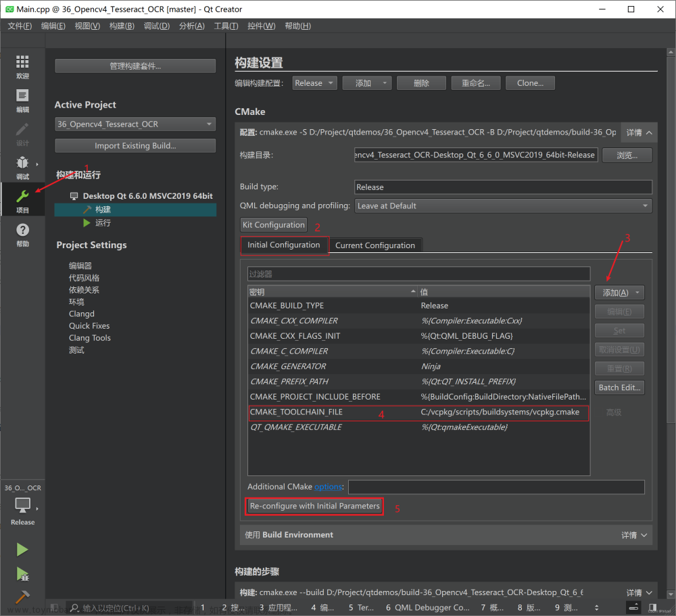Click the Clone button
This screenshot has width=676, height=616.
point(530,83)
